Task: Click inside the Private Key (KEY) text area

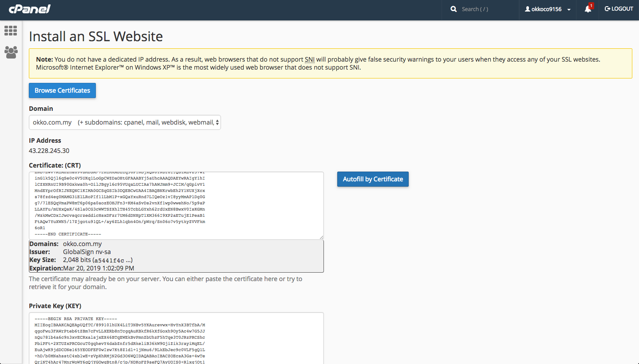Action: [176, 338]
